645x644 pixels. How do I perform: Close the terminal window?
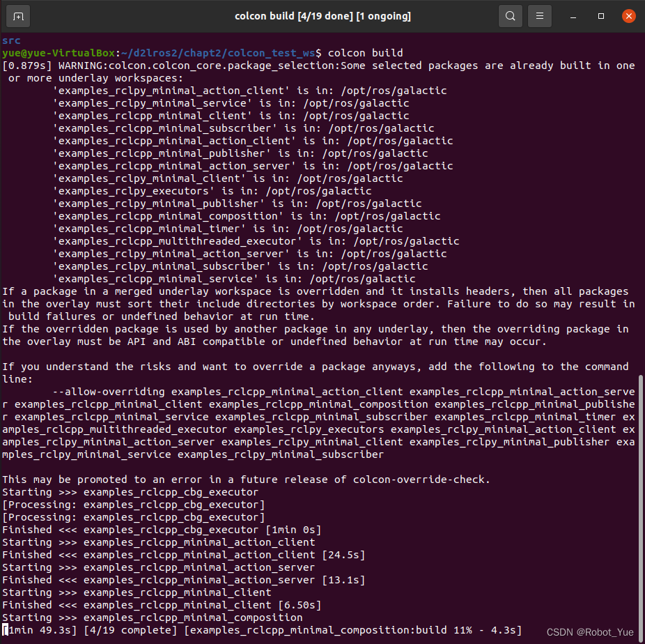pyautogui.click(x=628, y=15)
